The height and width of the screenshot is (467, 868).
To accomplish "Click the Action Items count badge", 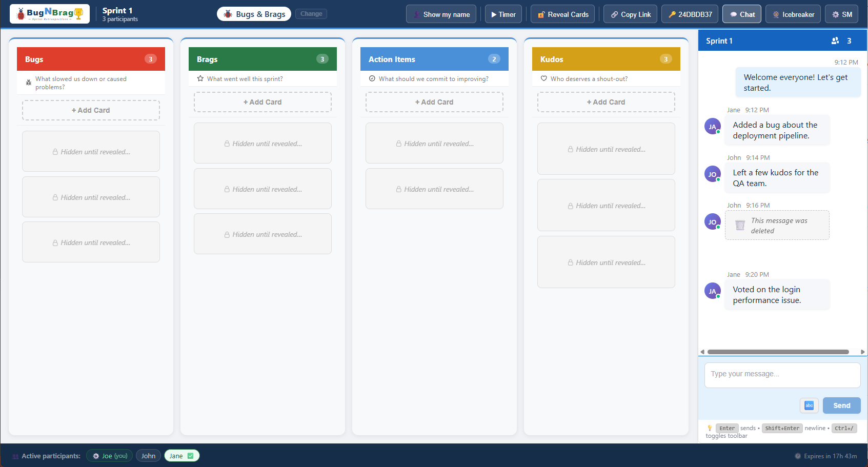I will click(494, 59).
